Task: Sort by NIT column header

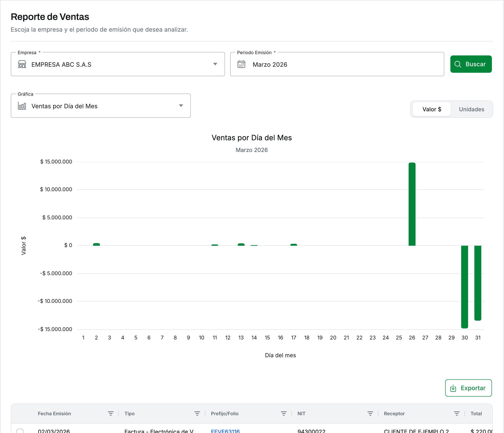Action: [301, 414]
